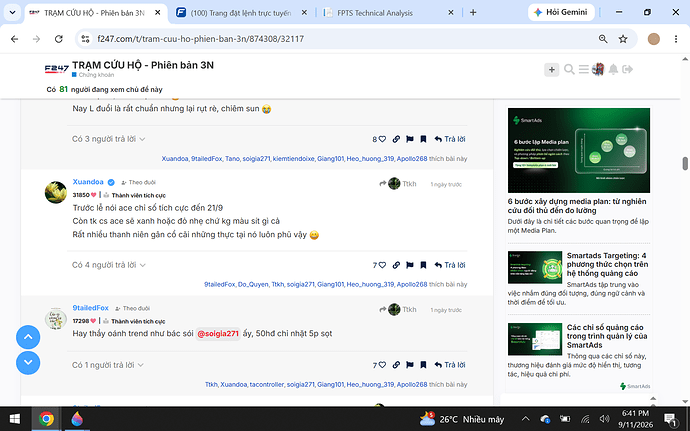Expand "Có 3 người trả lời" replies
Viewport: 690px width, 431px height.
(x=109, y=139)
